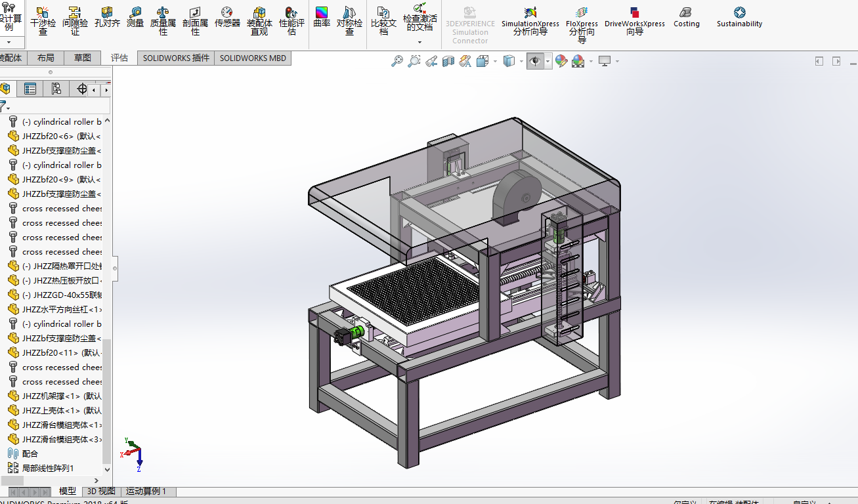Open the DriveWorksXpress wizard
The width and height of the screenshot is (858, 504).
coord(635,20)
